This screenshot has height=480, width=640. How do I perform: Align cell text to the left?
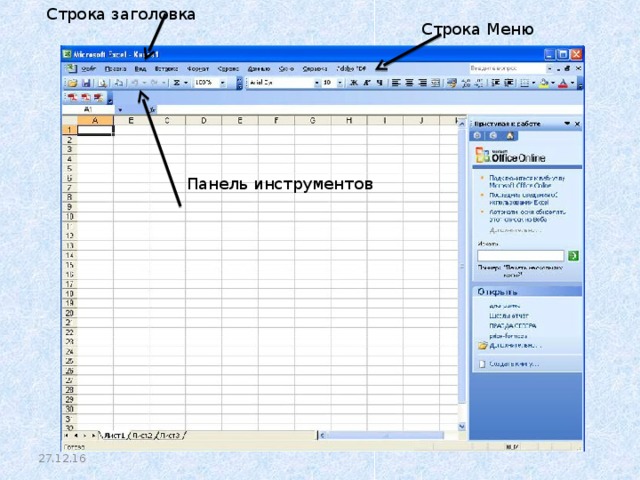point(396,83)
